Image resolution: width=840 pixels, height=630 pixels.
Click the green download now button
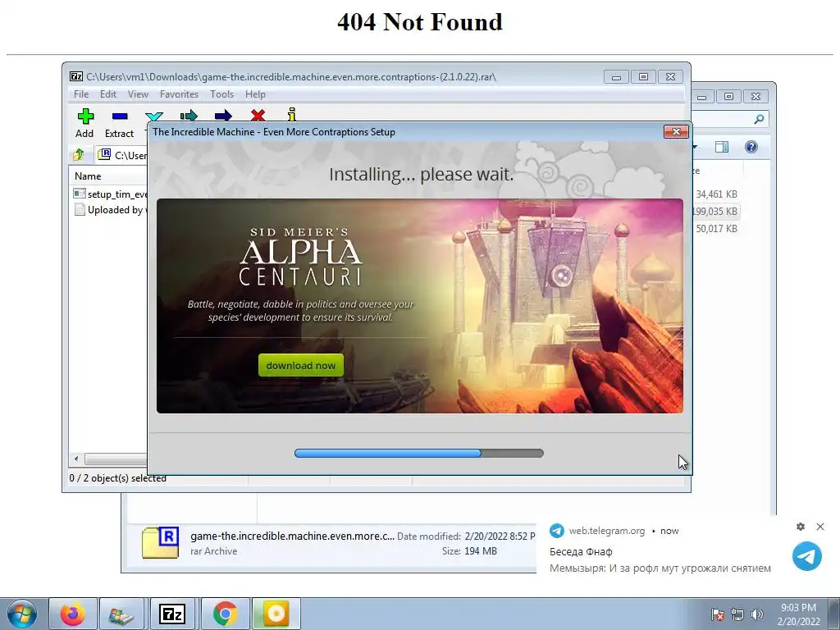coord(300,365)
